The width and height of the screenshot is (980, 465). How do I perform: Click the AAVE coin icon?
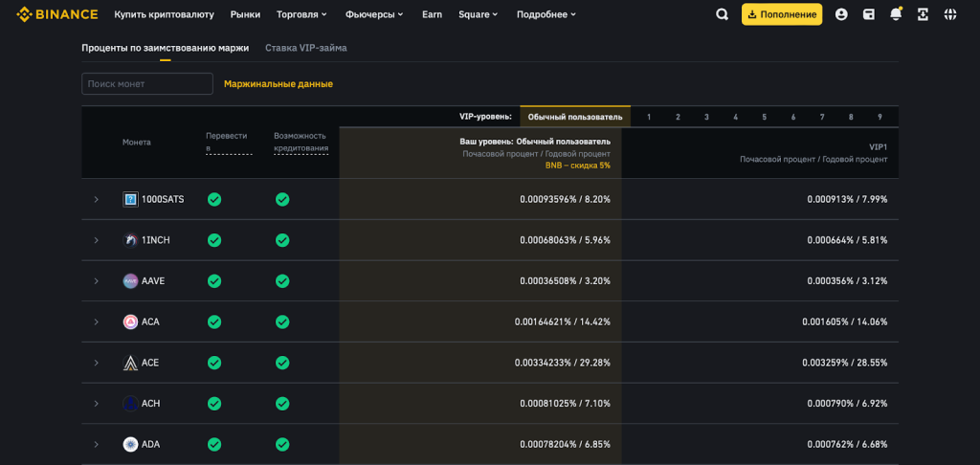(130, 281)
